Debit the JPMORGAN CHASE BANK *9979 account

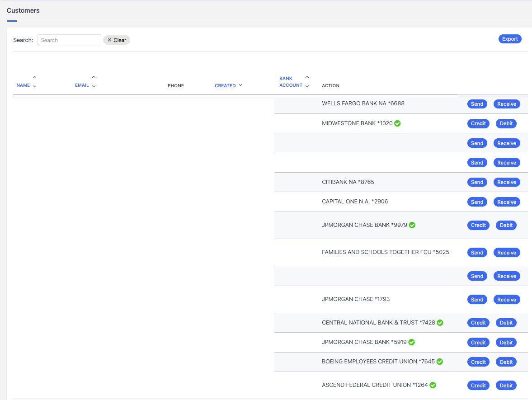pyautogui.click(x=506, y=225)
